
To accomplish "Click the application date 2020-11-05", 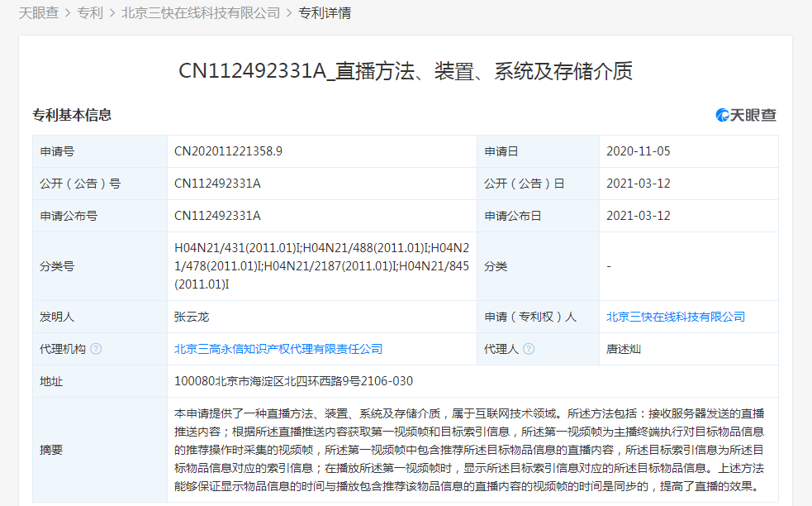I will [x=639, y=151].
